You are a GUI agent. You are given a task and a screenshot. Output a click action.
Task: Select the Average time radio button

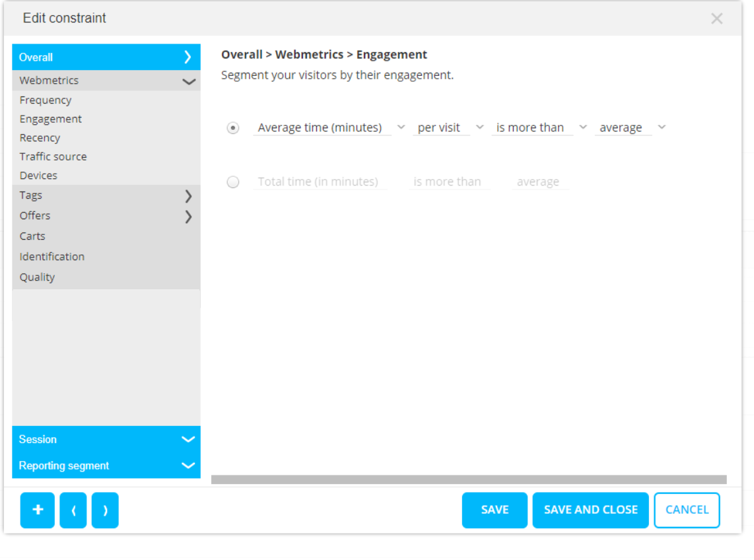(x=233, y=128)
